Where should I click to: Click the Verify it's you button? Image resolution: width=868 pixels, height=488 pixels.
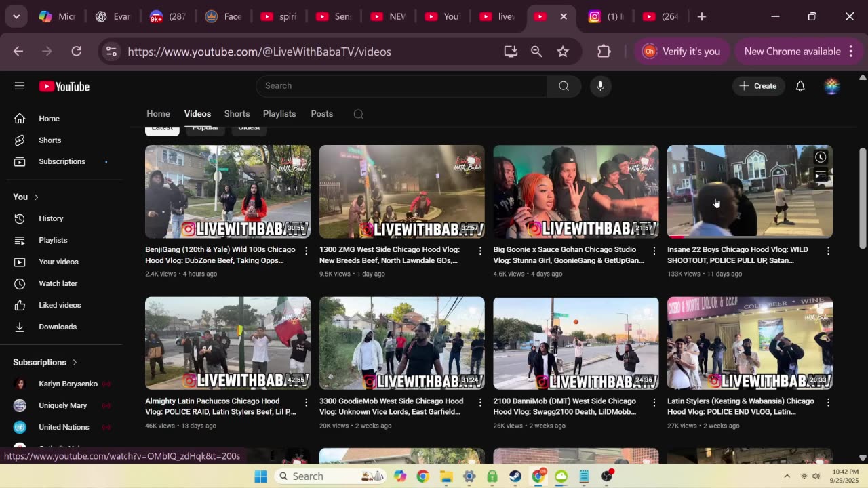pyautogui.click(x=682, y=52)
